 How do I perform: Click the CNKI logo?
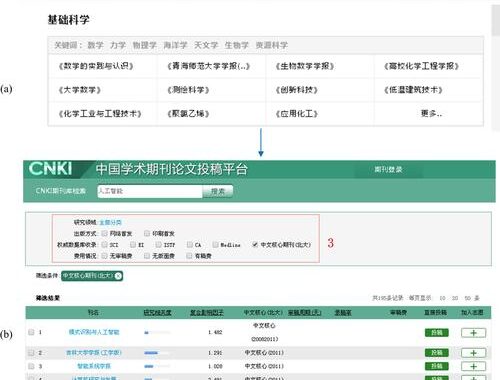click(x=50, y=169)
